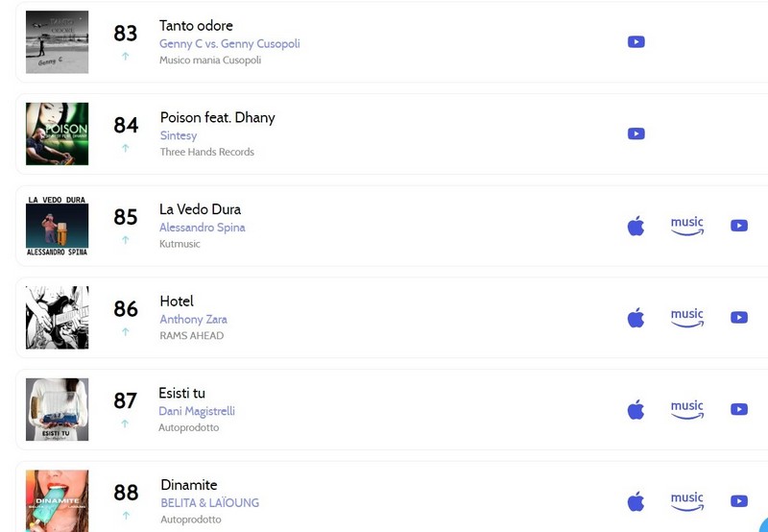Select the Tanto odore cover thumbnail
The width and height of the screenshot is (768, 532).
tap(58, 42)
